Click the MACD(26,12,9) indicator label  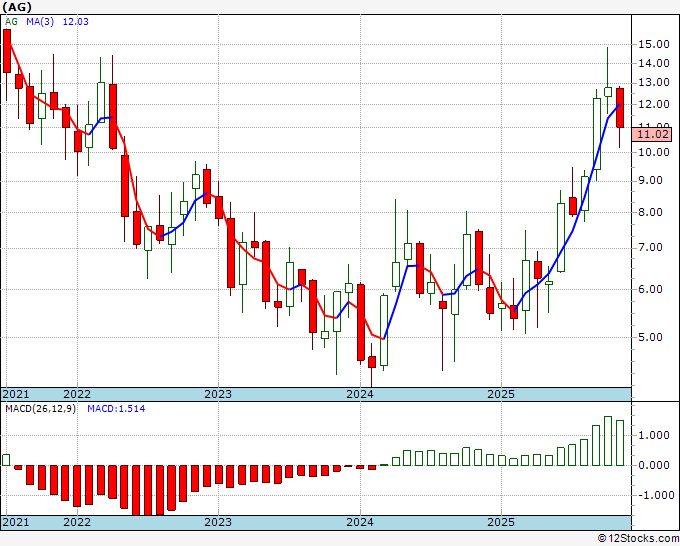point(40,409)
